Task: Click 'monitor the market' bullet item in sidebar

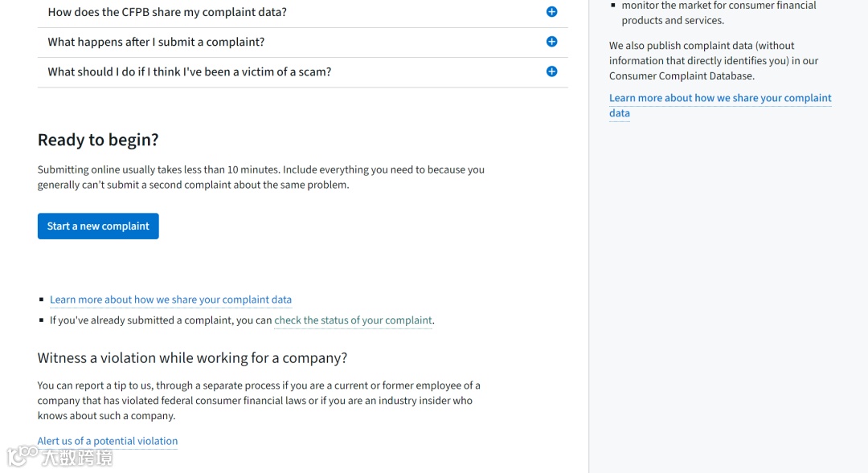Action: [718, 13]
